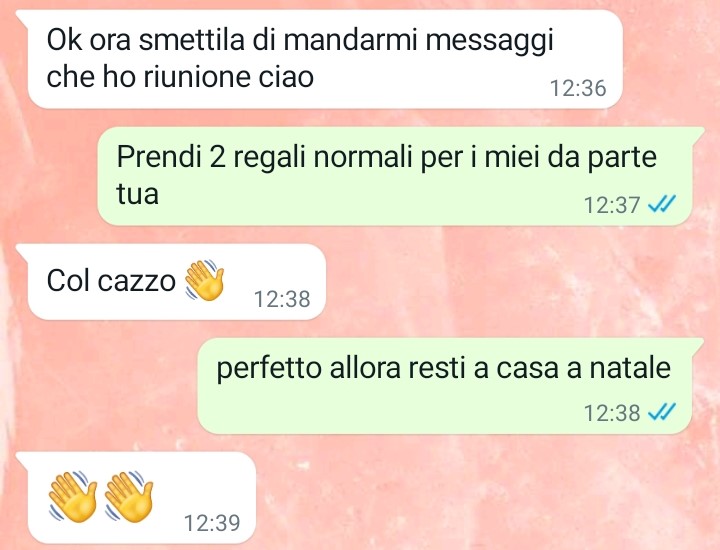Select the "Ok ora smettila di mandarmi messaggi" message
This screenshot has height=550, width=720.
coord(320,59)
